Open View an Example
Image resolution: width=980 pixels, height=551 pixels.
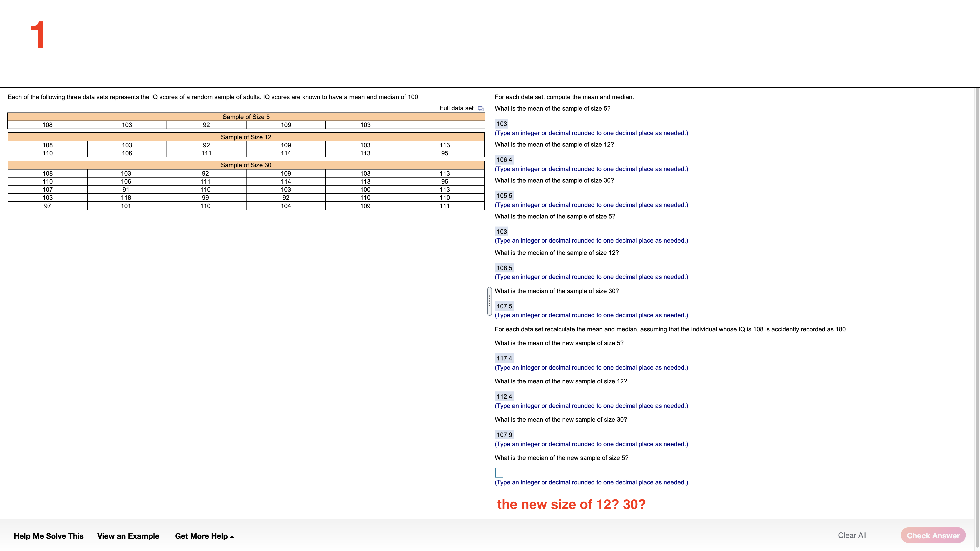128,536
